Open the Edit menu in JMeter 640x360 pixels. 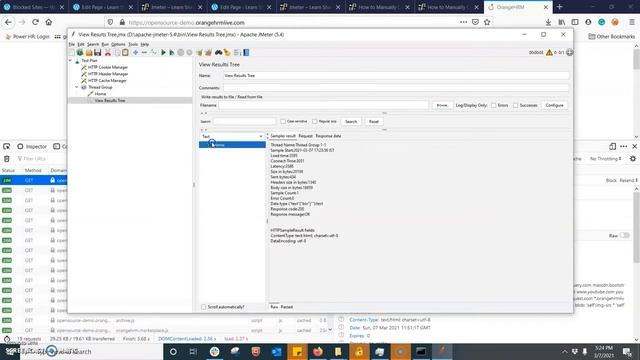coord(81,44)
